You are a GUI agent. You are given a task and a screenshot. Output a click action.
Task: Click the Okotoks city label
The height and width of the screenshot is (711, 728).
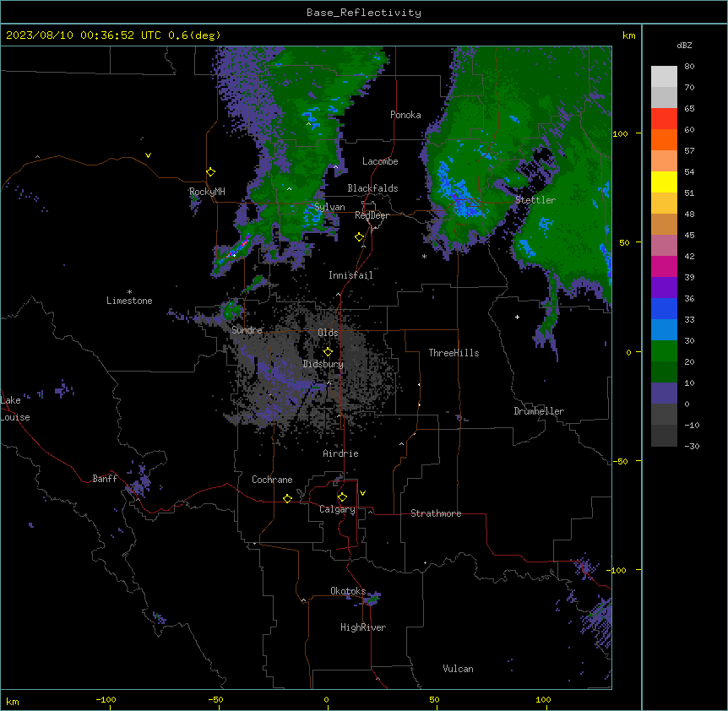[348, 591]
